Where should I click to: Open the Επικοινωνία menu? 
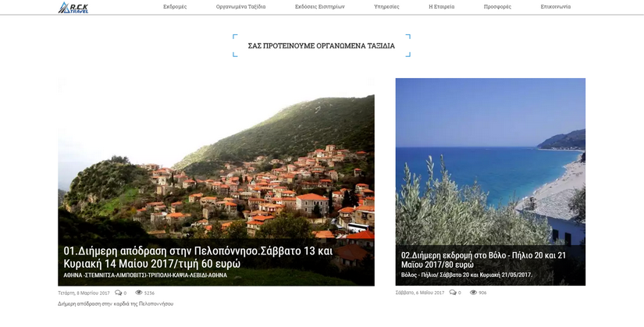pos(555,6)
